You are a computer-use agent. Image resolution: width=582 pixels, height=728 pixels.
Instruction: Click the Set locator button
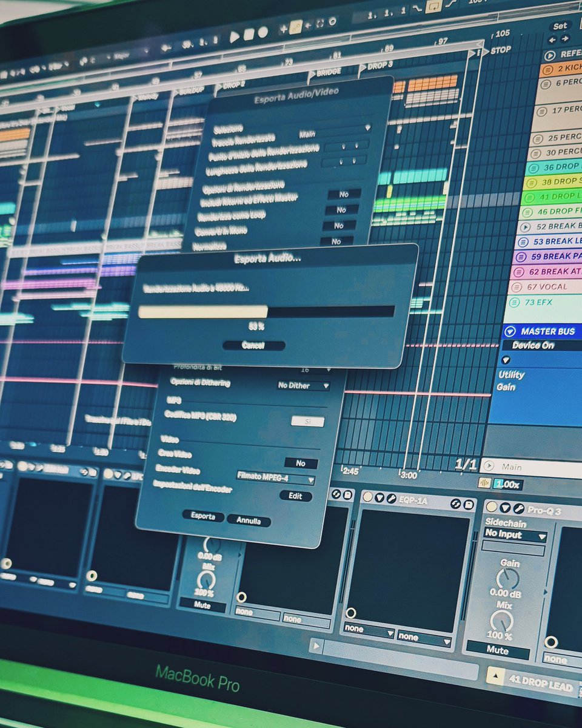pyautogui.click(x=560, y=26)
